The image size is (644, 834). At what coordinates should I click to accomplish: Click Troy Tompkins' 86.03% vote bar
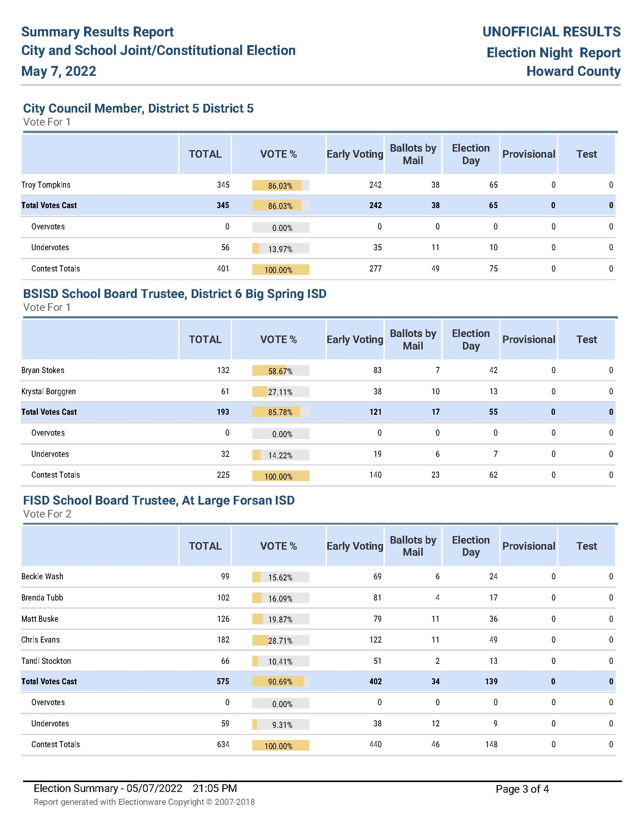tap(280, 186)
